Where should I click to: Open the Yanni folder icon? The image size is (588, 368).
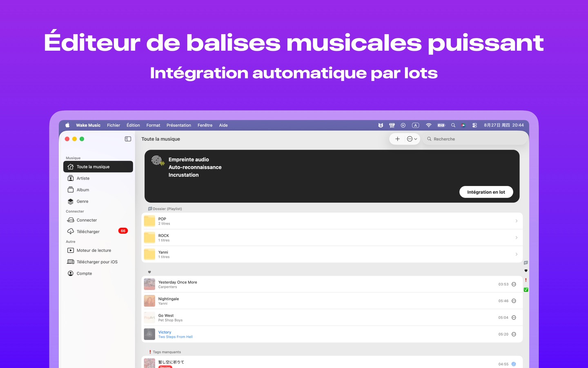(x=149, y=254)
